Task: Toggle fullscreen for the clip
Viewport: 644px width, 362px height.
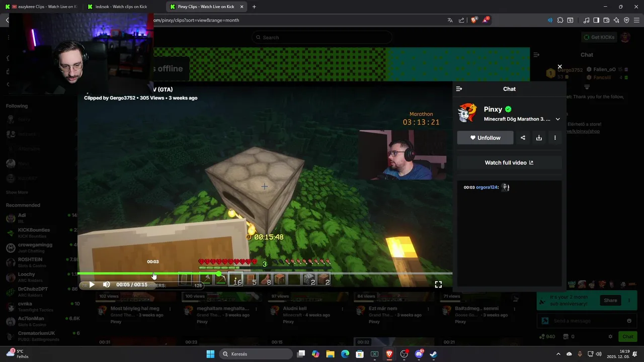Action: coord(438,285)
